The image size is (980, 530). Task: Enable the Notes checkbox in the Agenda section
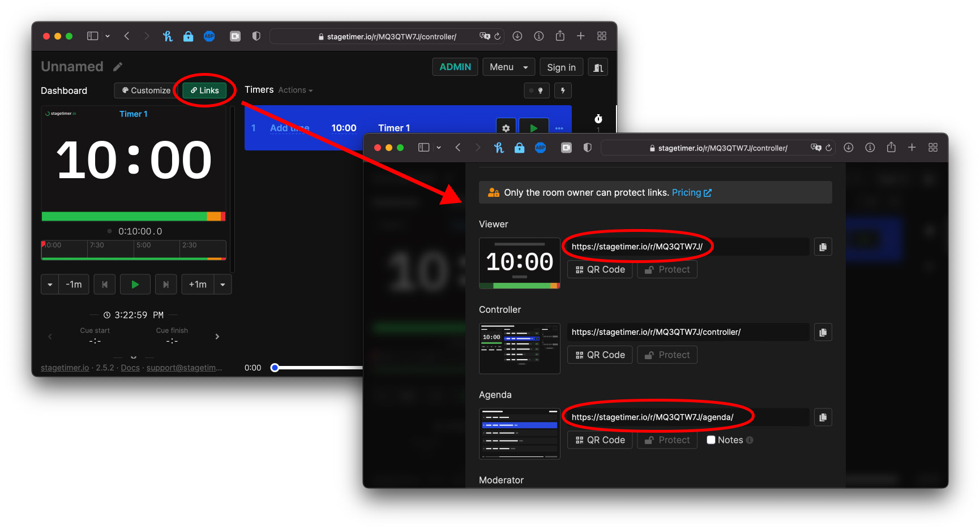coord(711,440)
